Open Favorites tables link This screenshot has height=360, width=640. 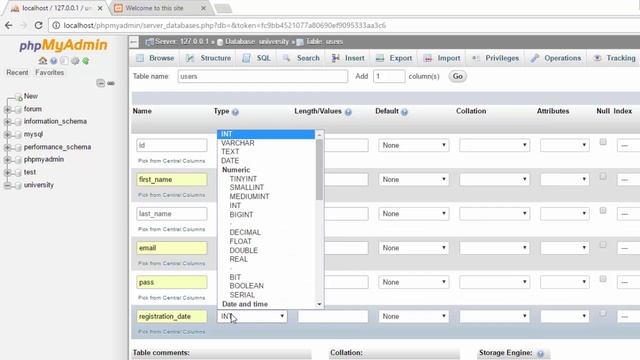[x=49, y=73]
